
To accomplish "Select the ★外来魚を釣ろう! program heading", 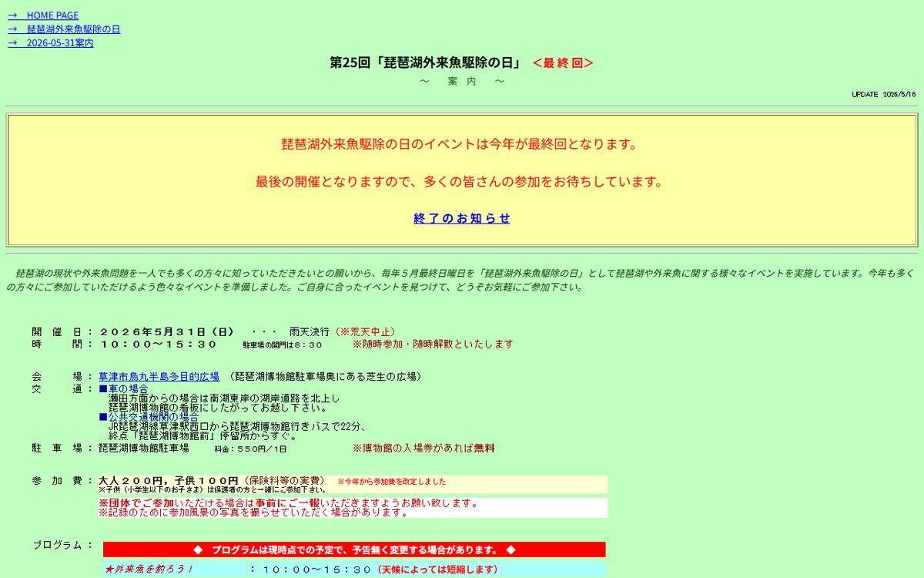I will click(x=149, y=570).
